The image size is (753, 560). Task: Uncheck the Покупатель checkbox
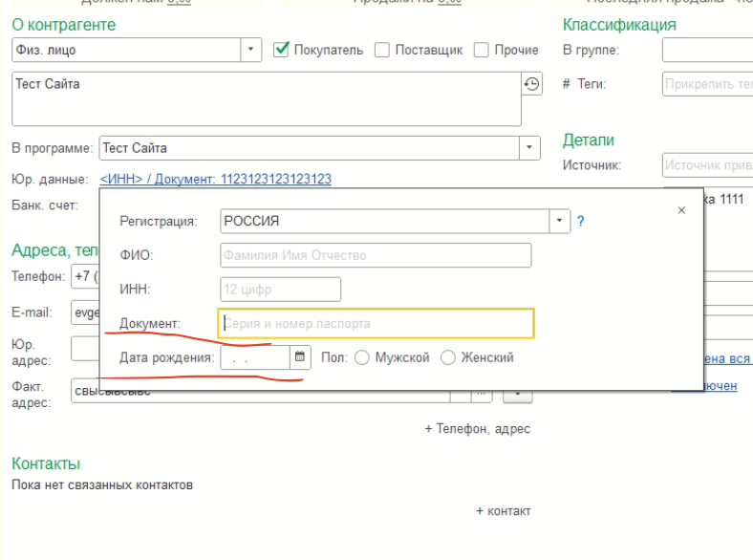tap(281, 50)
